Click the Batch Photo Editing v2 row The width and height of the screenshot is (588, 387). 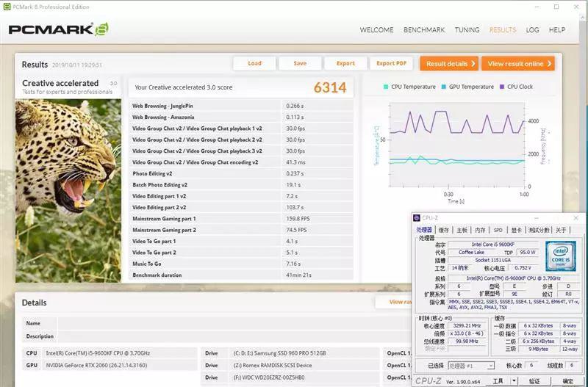(241, 185)
